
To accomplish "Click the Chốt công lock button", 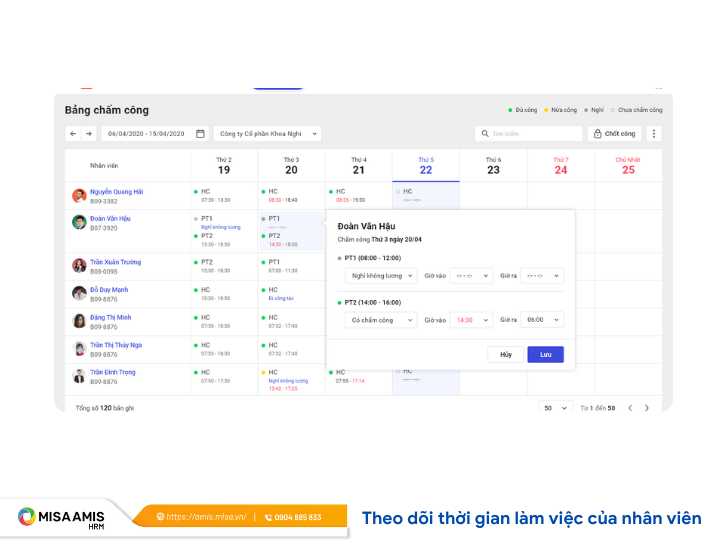I will [614, 133].
